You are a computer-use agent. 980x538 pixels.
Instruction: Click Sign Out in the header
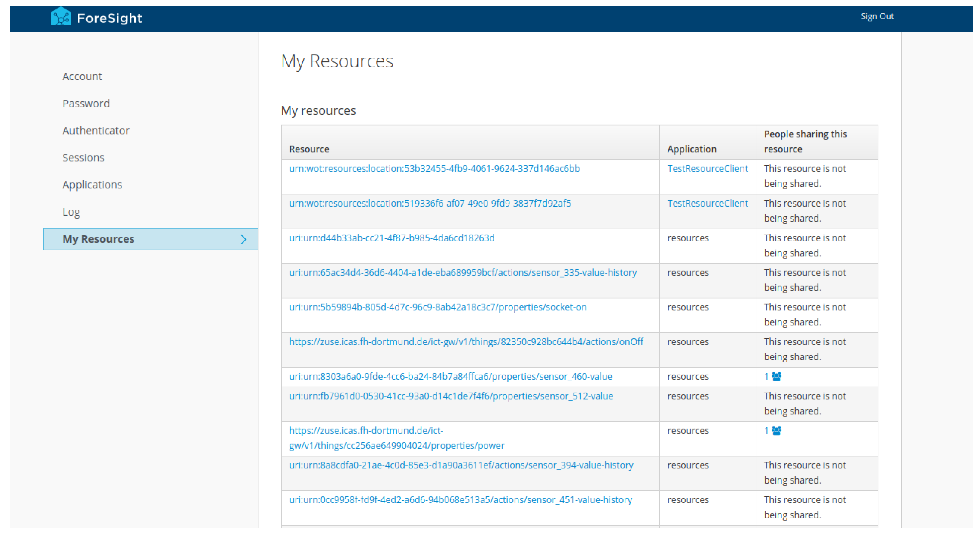877,16
